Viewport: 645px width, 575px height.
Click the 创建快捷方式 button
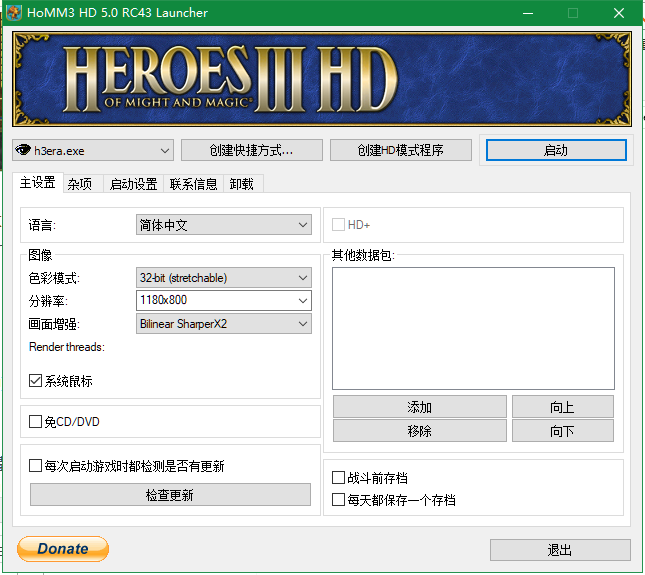(x=251, y=150)
